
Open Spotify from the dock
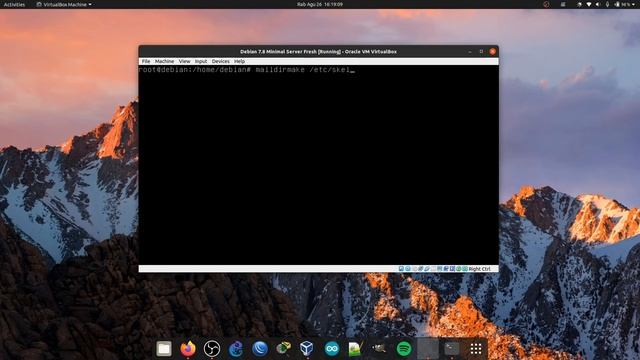404,349
